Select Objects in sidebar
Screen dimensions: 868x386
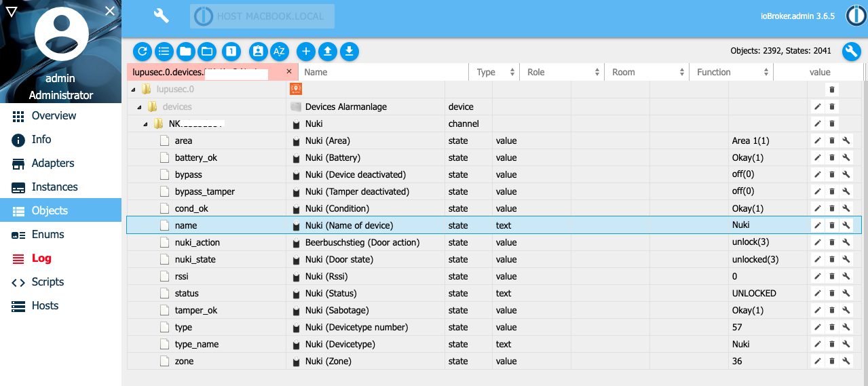60,210
